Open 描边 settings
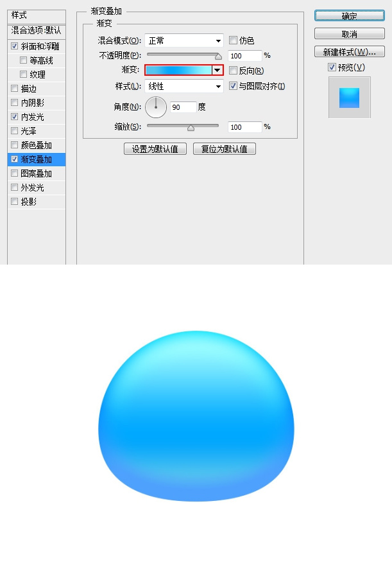Viewport: 392px width, 578px height. pyautogui.click(x=29, y=89)
